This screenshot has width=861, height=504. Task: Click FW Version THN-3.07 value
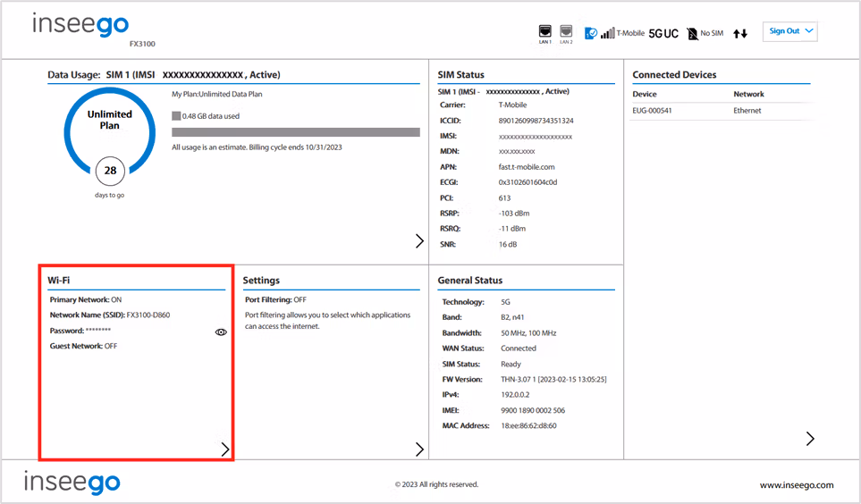pos(553,380)
